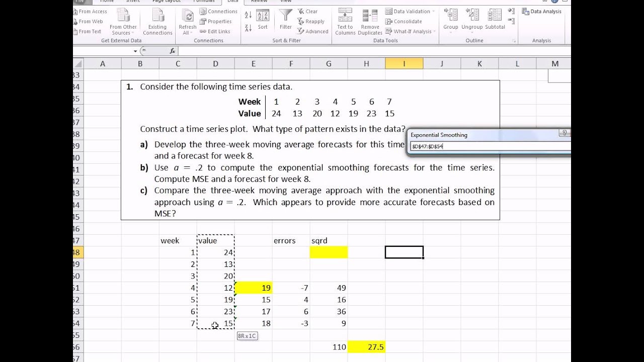Open the Data Analysis tool

[542, 12]
